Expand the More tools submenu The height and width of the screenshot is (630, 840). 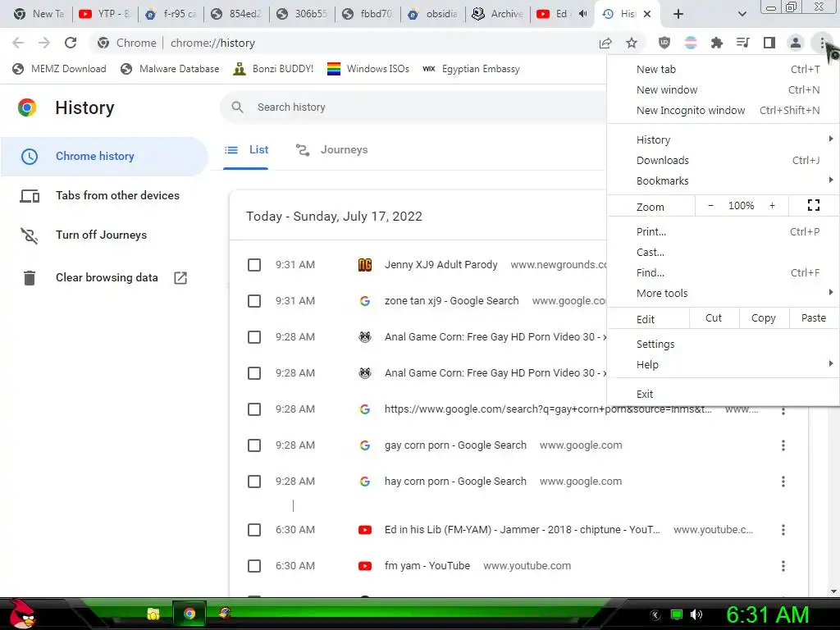tap(724, 293)
